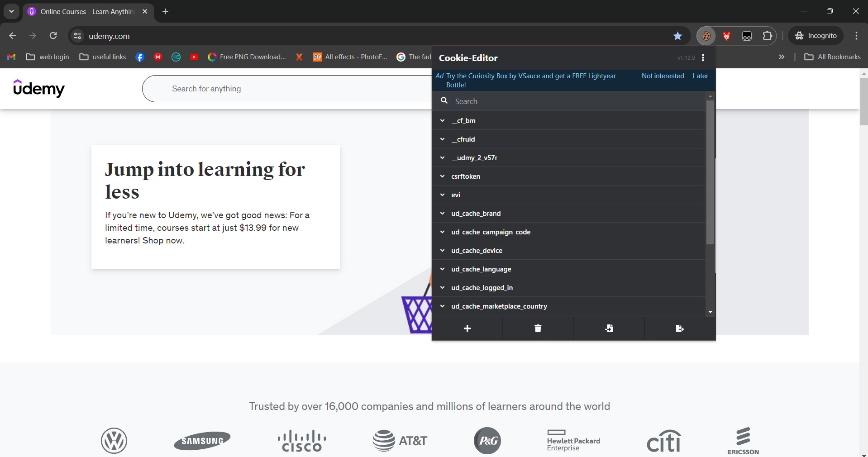Postpone the ad by clicking Later
This screenshot has width=868, height=457.
pyautogui.click(x=700, y=76)
